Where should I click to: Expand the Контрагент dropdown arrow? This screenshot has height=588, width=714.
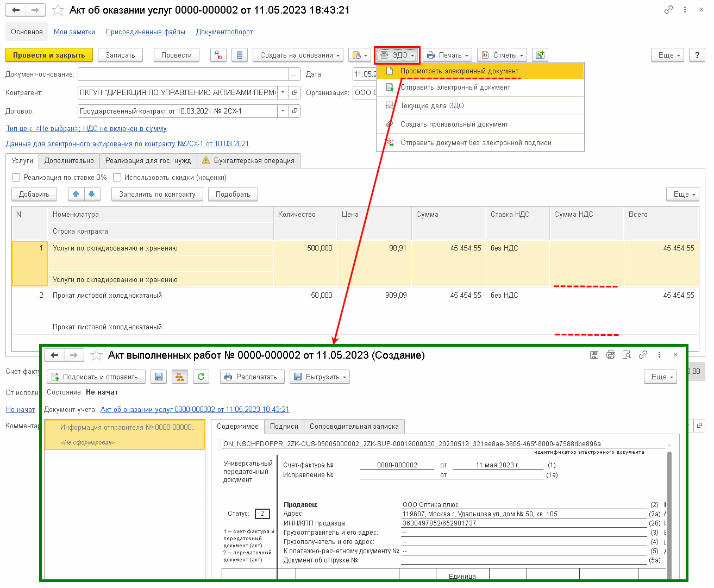click(283, 92)
